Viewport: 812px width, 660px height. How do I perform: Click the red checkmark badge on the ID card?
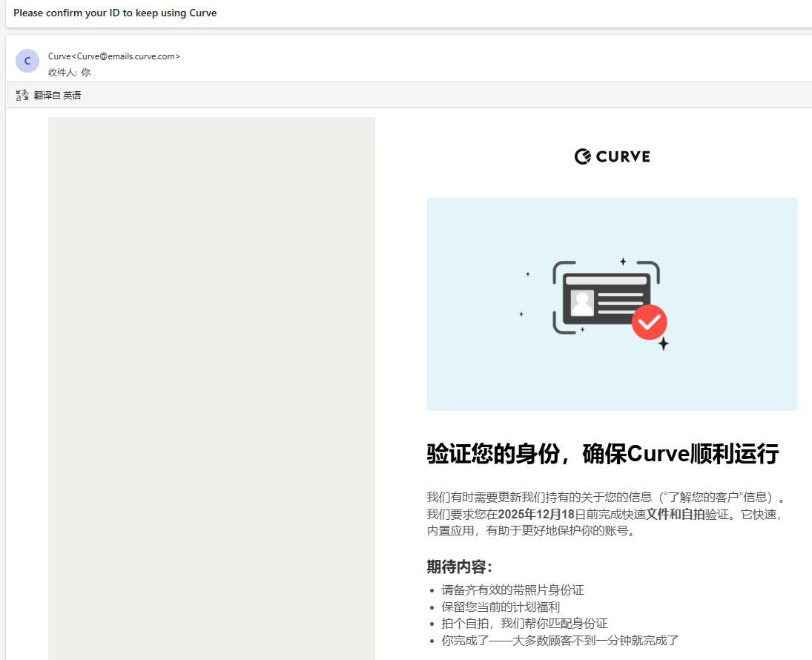pyautogui.click(x=650, y=322)
